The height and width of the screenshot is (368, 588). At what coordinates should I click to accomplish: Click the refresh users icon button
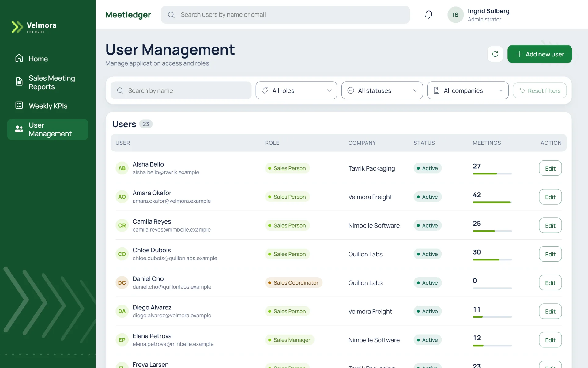pyautogui.click(x=495, y=54)
